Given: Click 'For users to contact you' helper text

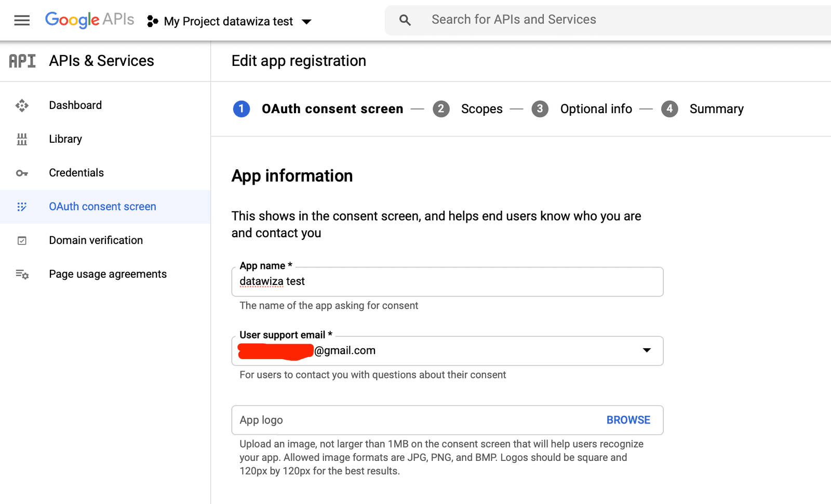Looking at the screenshot, I should click(372, 375).
